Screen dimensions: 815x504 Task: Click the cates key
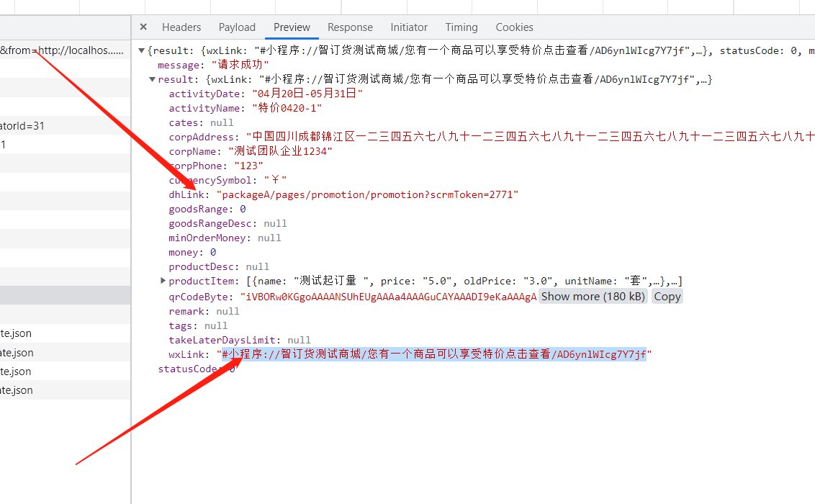click(184, 122)
